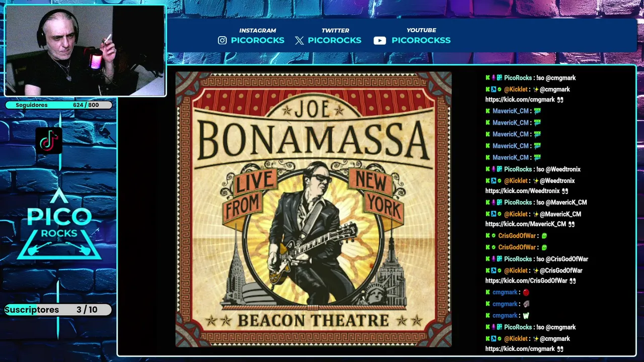Click the Joe Bonamassa album cover
644x362 pixels.
pos(313,209)
